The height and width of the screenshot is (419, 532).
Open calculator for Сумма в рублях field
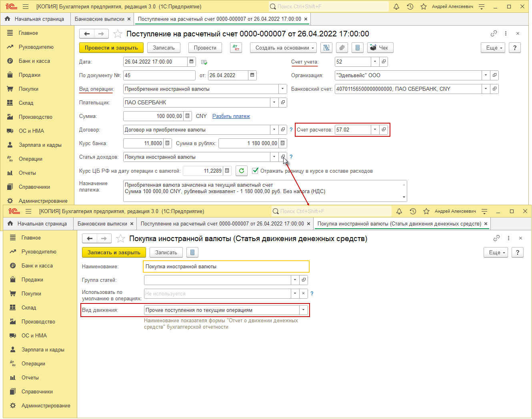point(283,143)
